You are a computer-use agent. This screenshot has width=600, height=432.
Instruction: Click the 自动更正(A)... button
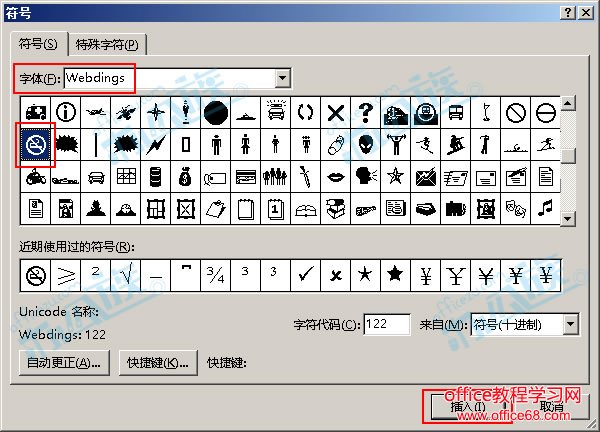point(64,362)
